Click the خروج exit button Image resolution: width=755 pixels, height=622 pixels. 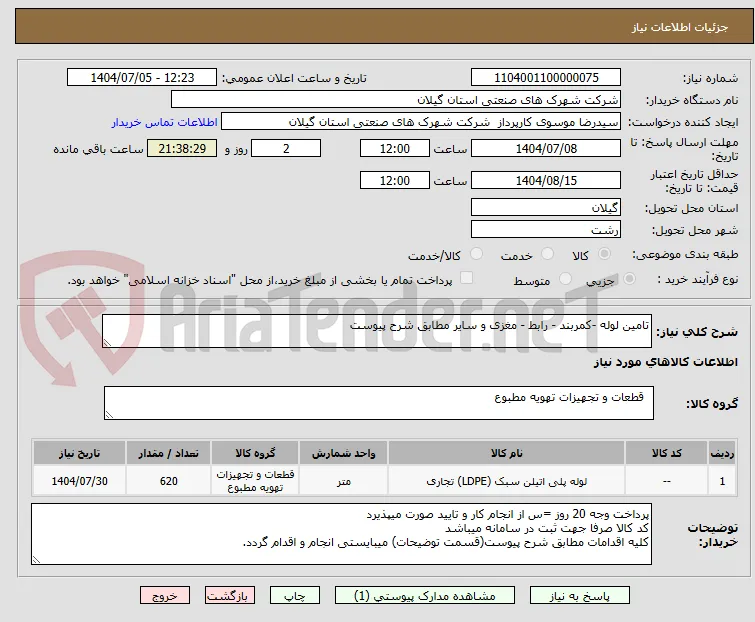click(x=165, y=596)
